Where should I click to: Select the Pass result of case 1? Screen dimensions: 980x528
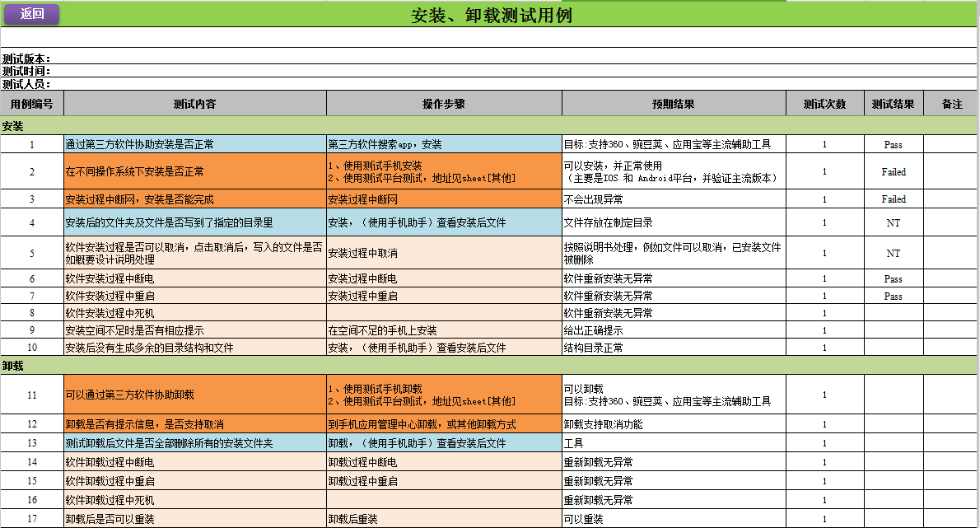tap(894, 144)
